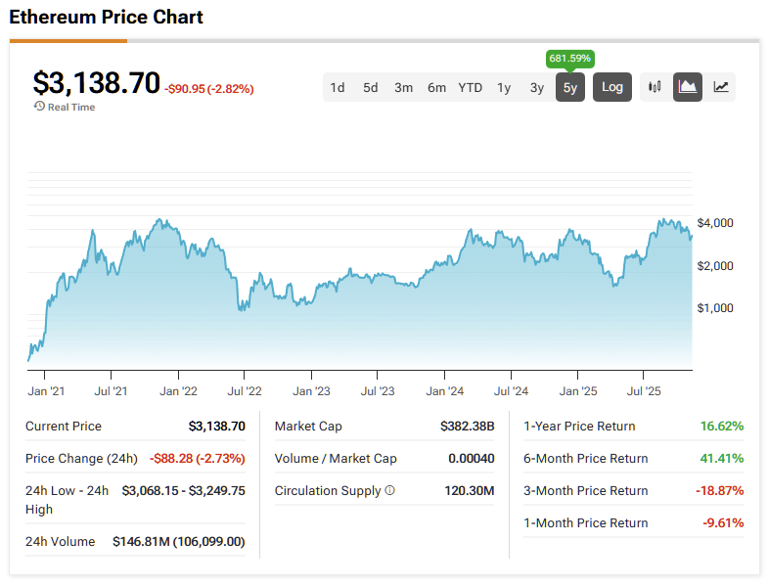Switch chart to 6m range
The height and width of the screenshot is (586, 768).
click(x=436, y=87)
